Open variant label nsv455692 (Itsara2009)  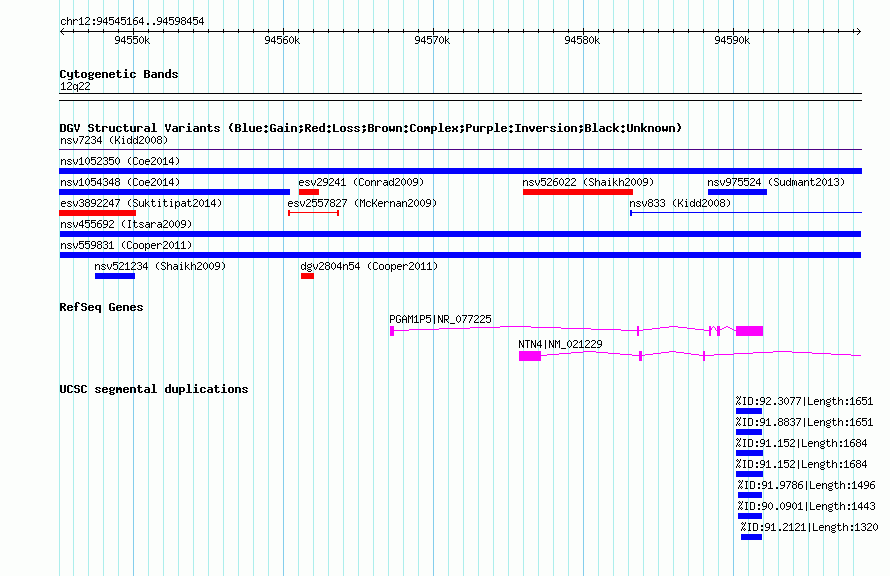pos(126,224)
